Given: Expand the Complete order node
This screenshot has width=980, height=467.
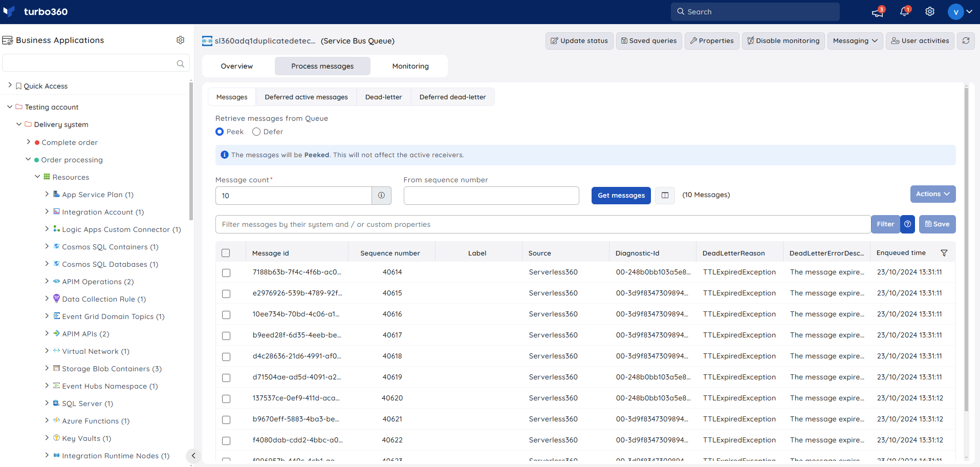Looking at the screenshot, I should [28, 142].
